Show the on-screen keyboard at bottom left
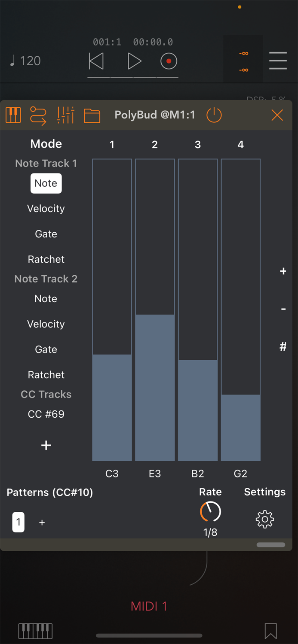298x644 pixels. [x=35, y=631]
